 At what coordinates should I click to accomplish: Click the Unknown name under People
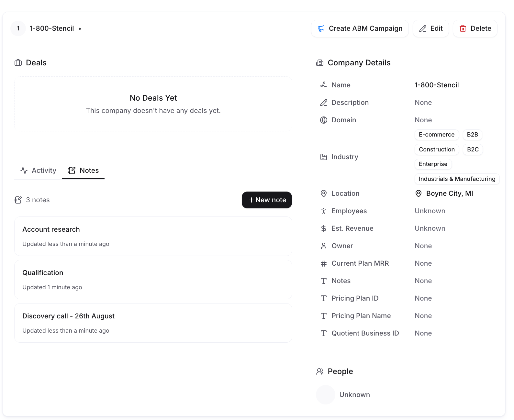click(x=355, y=395)
